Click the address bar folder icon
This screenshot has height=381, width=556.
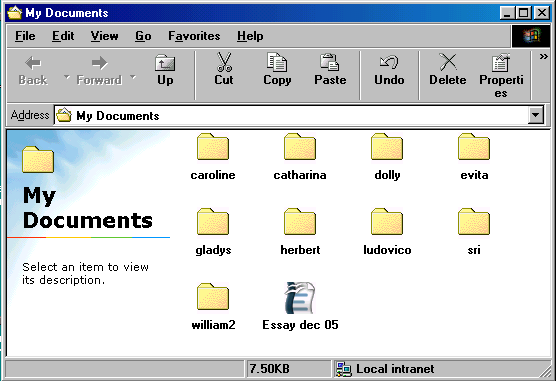(64, 115)
